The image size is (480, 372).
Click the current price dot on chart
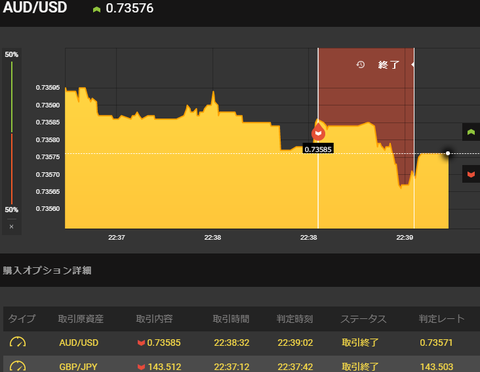448,153
